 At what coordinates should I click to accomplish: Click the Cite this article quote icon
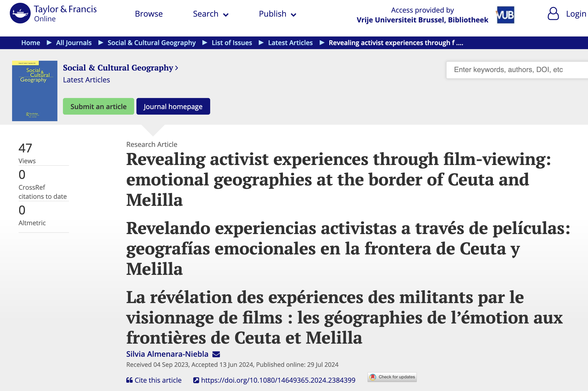pyautogui.click(x=129, y=380)
